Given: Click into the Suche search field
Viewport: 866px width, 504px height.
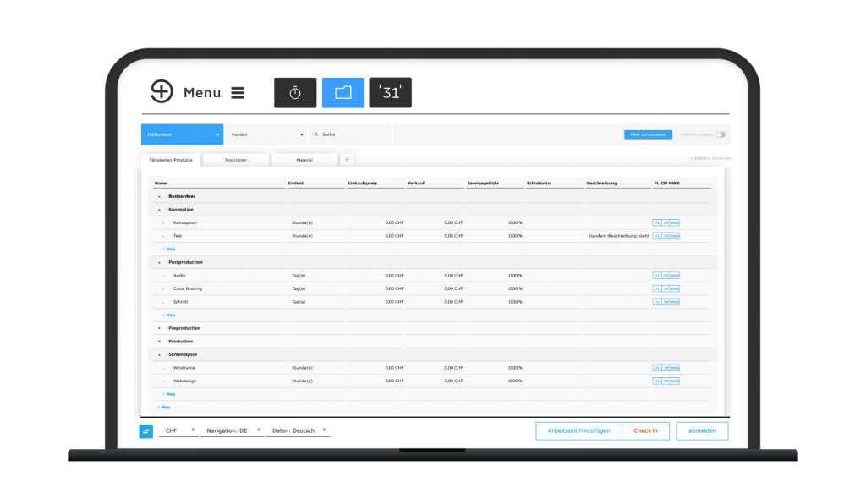Looking at the screenshot, I should point(351,134).
